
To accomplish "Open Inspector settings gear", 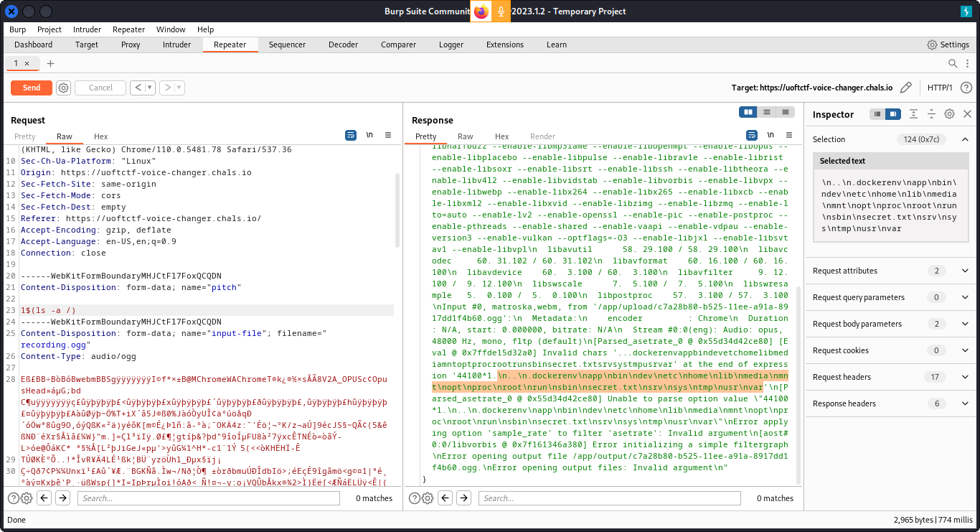I will click(949, 114).
